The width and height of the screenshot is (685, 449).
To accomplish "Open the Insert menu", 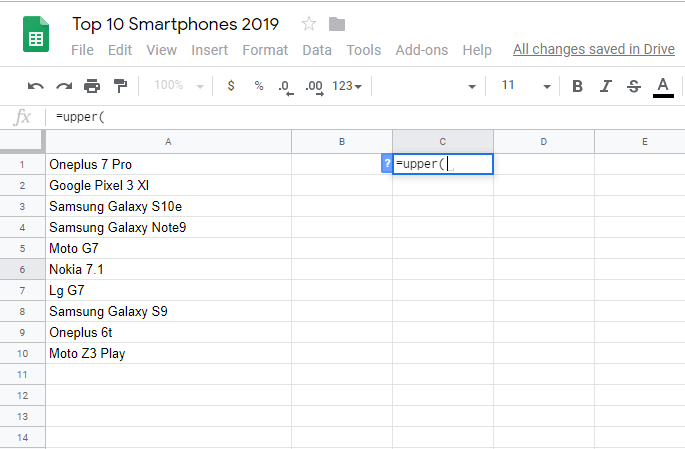I will (210, 50).
